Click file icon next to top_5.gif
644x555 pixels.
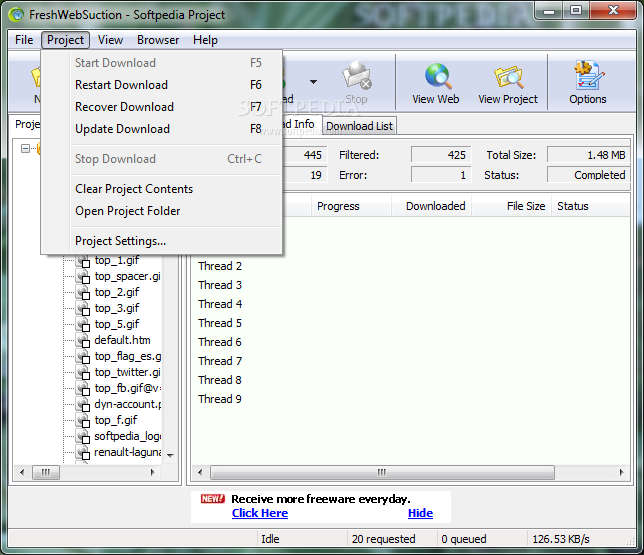[83, 325]
